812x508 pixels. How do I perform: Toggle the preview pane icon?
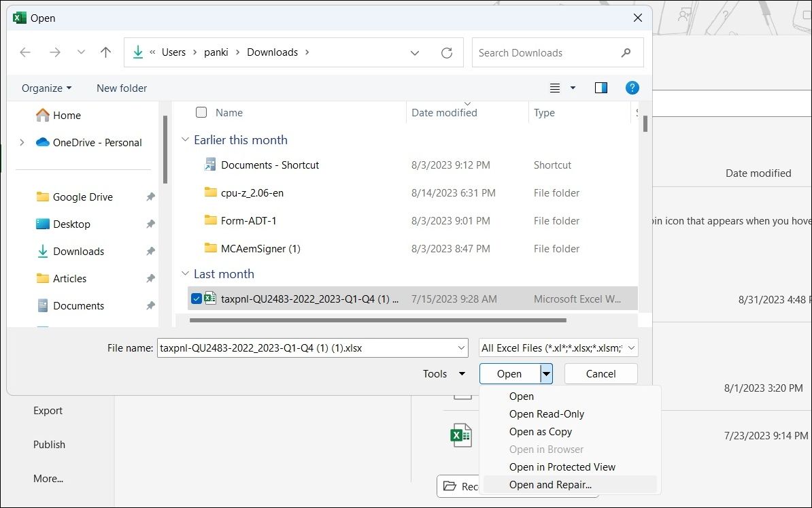[x=600, y=88]
